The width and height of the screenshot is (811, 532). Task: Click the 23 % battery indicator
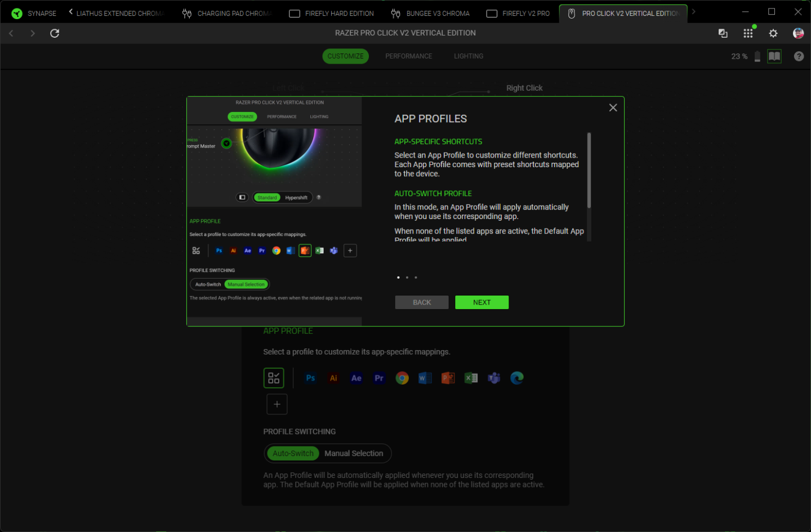click(x=746, y=56)
